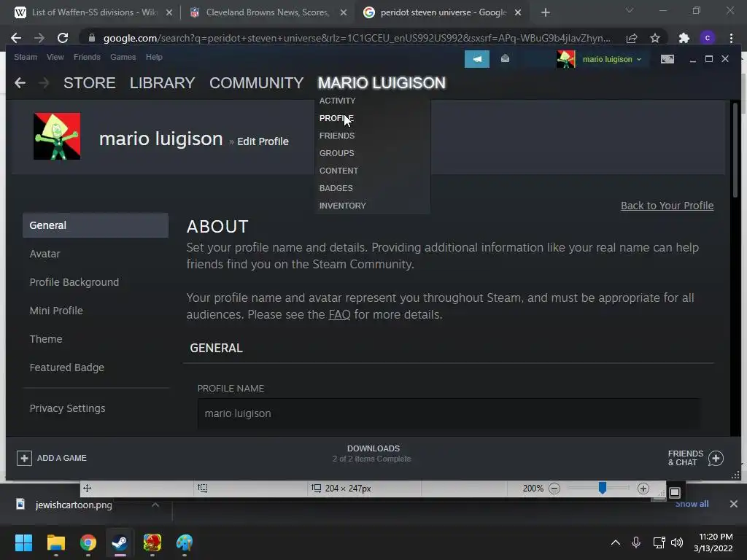Open Friends menu in Steam

pos(88,57)
